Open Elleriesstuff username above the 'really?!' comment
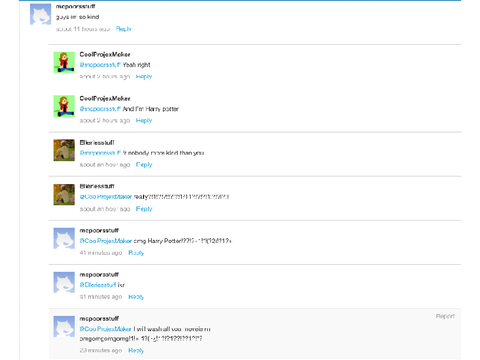Image resolution: width=480 pixels, height=360 pixels. tap(97, 186)
